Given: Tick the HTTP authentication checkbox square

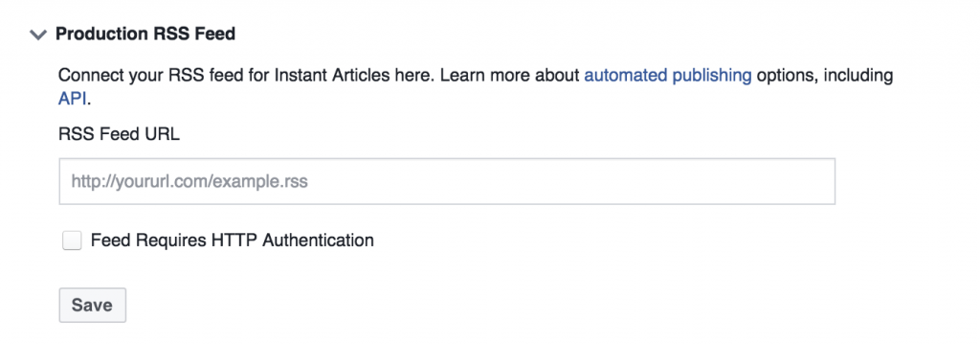Looking at the screenshot, I should click(72, 241).
